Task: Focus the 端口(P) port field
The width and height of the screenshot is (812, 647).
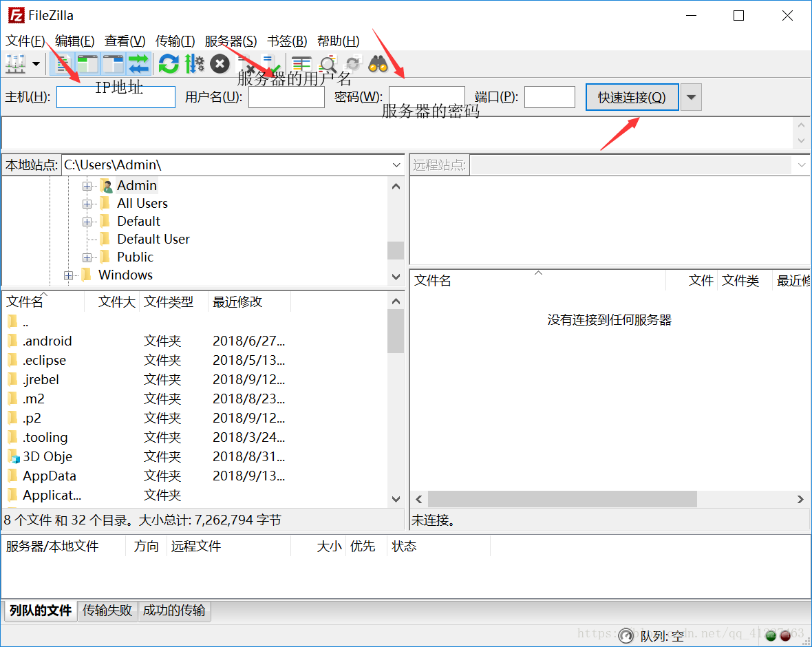Action: [x=549, y=97]
